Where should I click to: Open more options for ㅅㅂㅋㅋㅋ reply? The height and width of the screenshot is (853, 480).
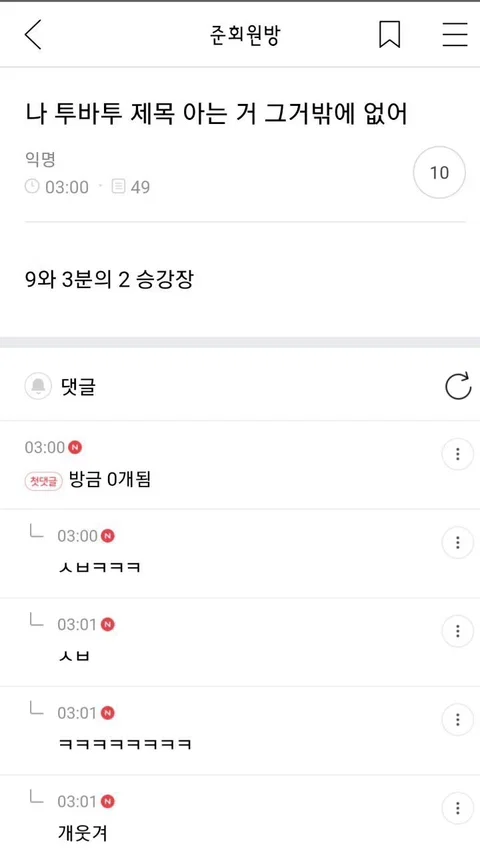click(x=457, y=542)
